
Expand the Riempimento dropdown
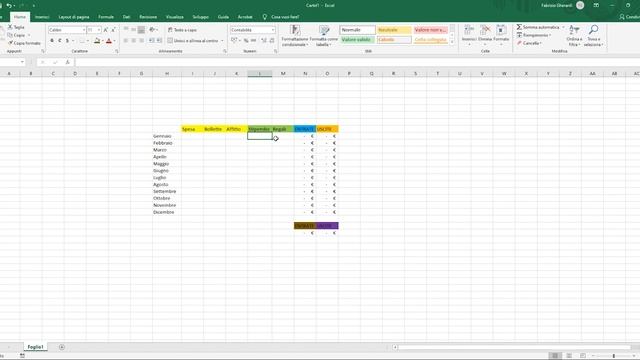coord(550,36)
